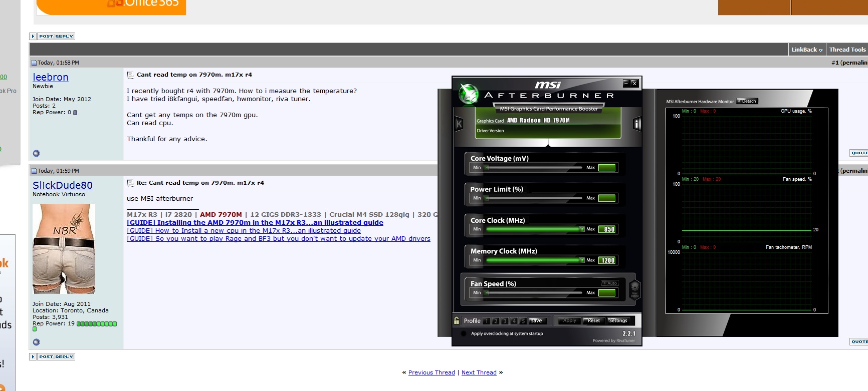Click leebron's online status icon

click(36, 154)
